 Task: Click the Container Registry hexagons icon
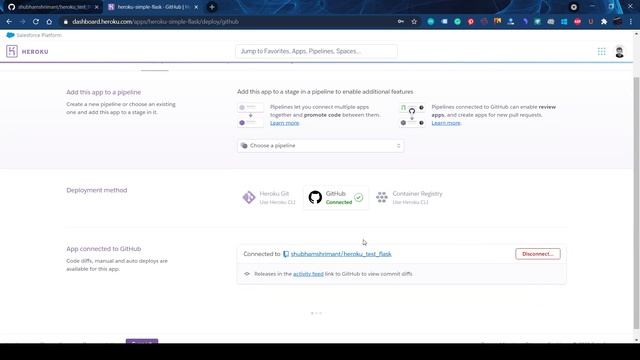point(382,198)
